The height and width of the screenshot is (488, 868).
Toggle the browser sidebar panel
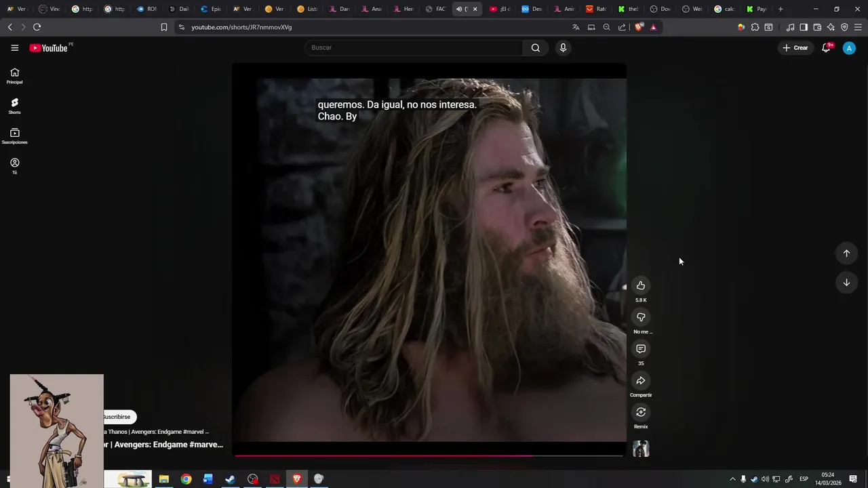804,27
